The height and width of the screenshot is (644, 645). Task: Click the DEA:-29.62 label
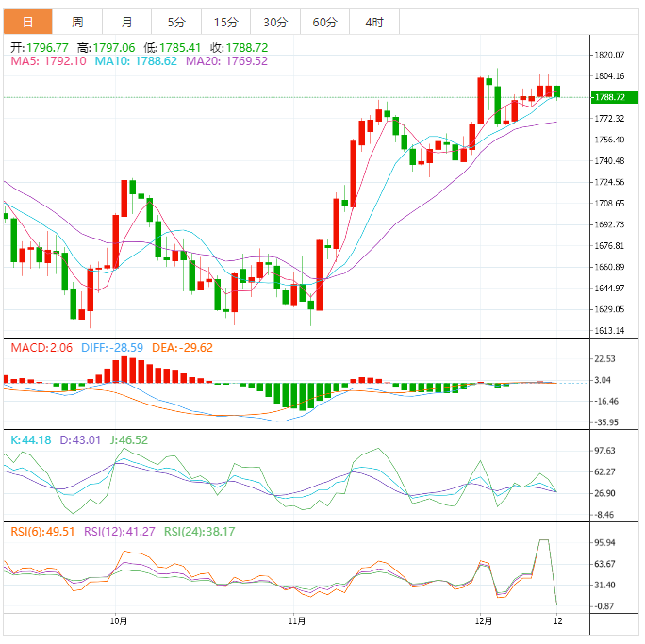(182, 348)
